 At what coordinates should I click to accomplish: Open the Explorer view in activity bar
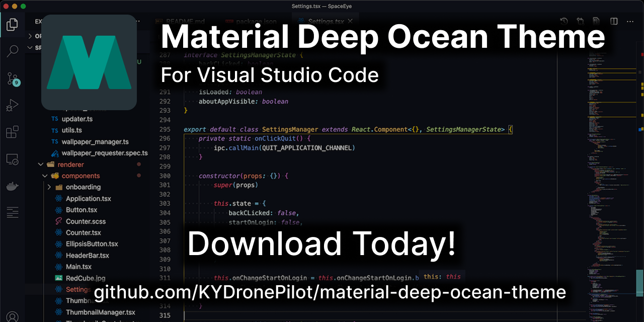pyautogui.click(x=13, y=25)
